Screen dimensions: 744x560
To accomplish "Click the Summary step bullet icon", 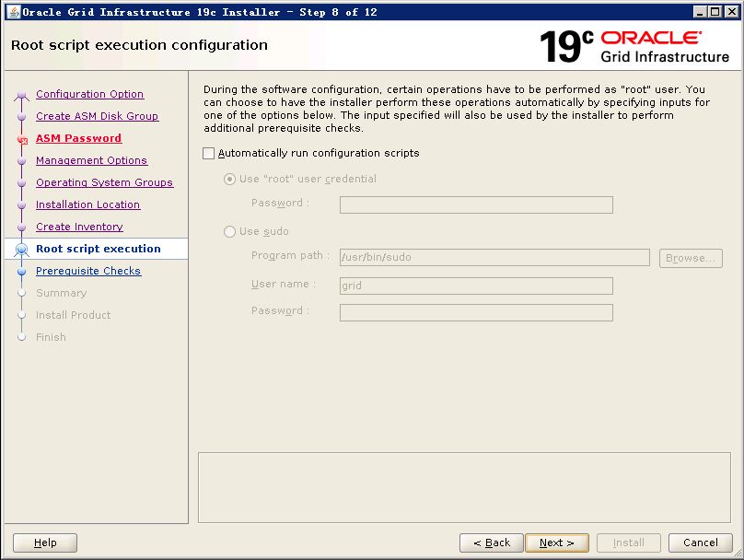I will pyautogui.click(x=21, y=293).
